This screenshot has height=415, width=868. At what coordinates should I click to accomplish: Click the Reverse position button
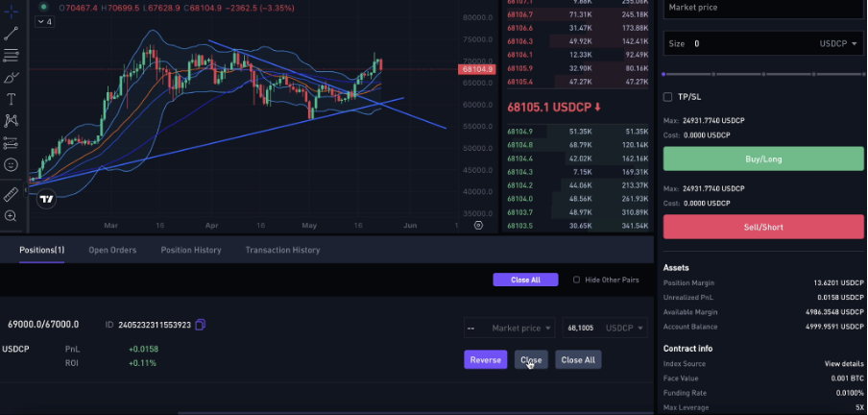pyautogui.click(x=485, y=360)
